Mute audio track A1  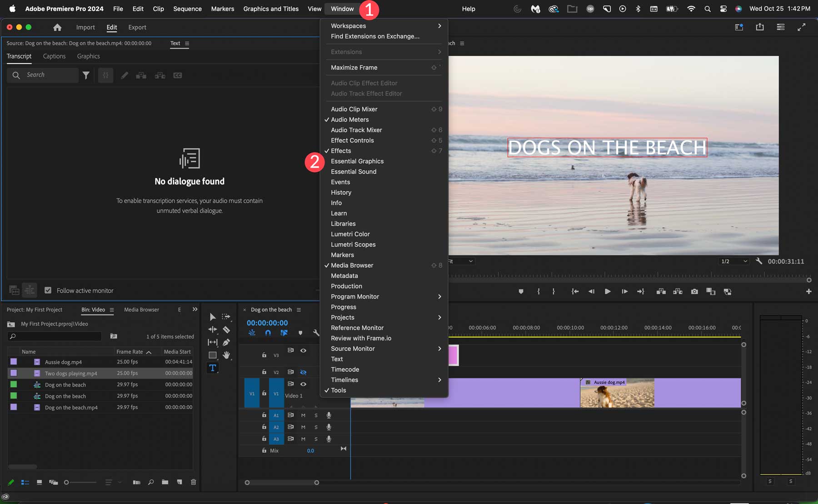(303, 415)
